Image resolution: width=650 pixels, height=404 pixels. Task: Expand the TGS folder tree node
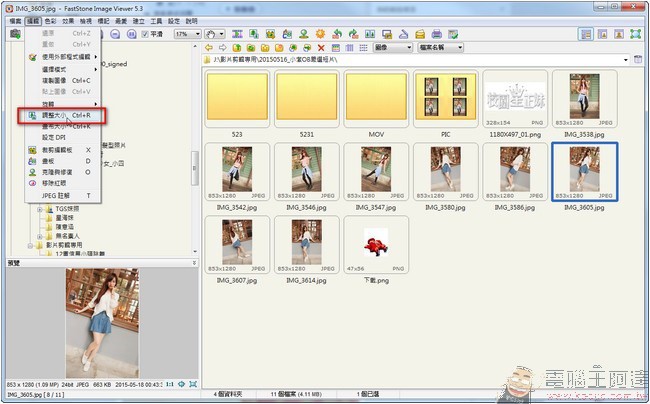tap(40, 209)
